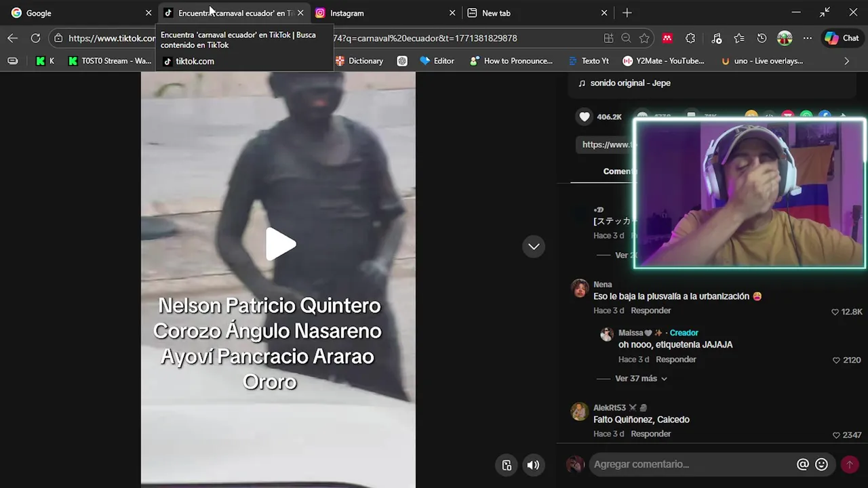Switch to the Instagram tab
The height and width of the screenshot is (488, 868).
pos(384,13)
